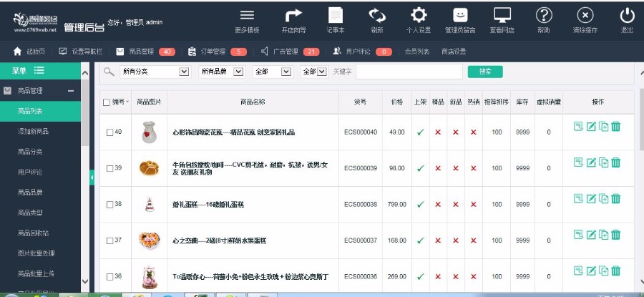
Task: Focus the 关键字 keyword input field
Action: point(409,72)
